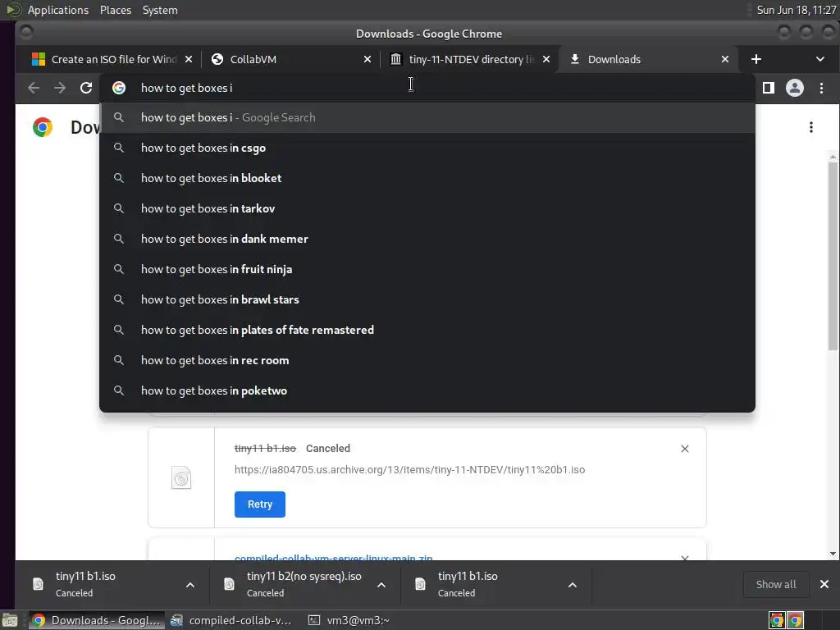Pick suggestion 'how to get boxes in poketwo'

(x=427, y=390)
